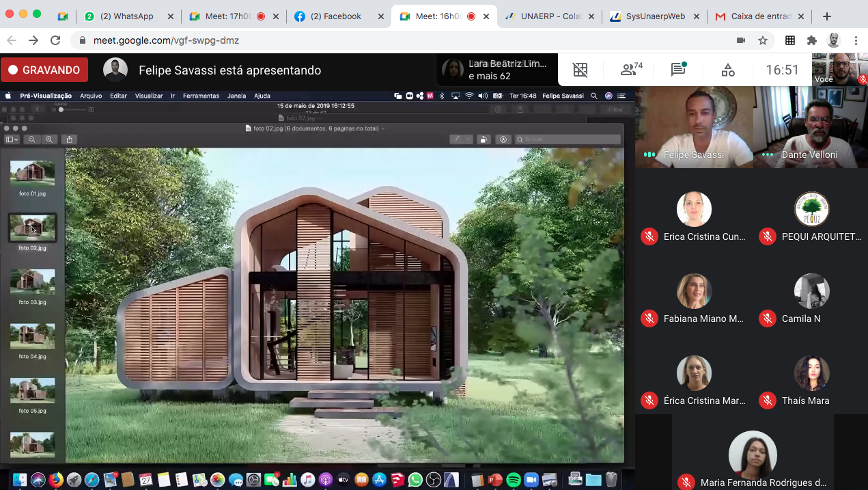The width and height of the screenshot is (868, 490).
Task: Bookmark this page with the star icon
Action: pos(763,40)
